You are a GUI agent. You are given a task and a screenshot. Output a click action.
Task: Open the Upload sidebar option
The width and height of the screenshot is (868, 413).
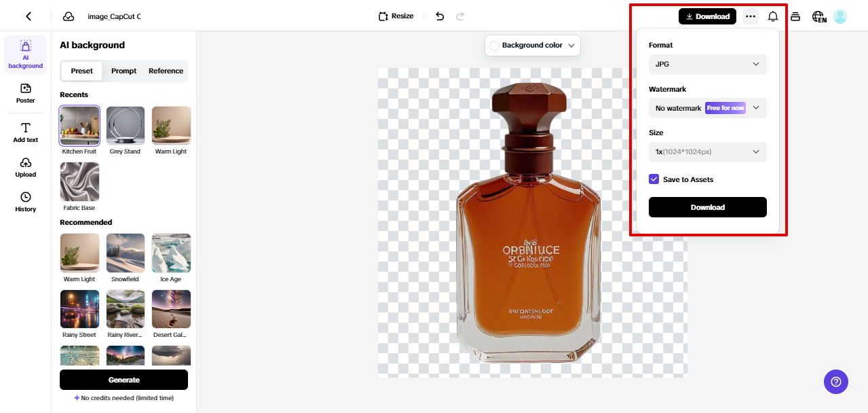25,167
